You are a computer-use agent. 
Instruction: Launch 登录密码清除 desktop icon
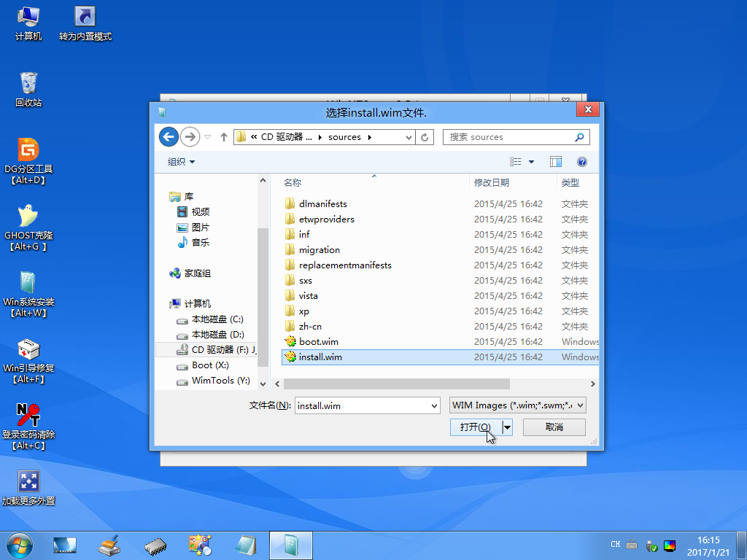(x=28, y=427)
